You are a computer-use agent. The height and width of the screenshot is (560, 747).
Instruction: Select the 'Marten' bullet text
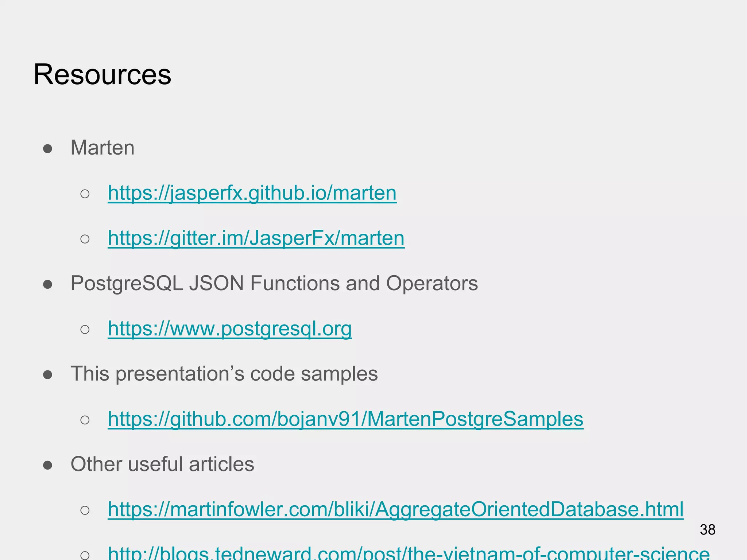102,148
